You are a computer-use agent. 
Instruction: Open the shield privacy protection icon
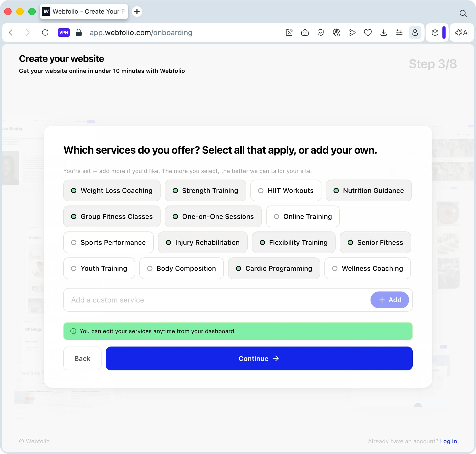pos(321,33)
